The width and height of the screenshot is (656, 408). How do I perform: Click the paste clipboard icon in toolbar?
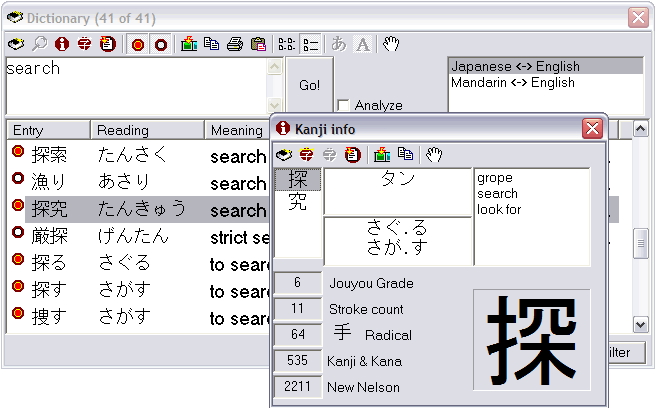click(258, 44)
